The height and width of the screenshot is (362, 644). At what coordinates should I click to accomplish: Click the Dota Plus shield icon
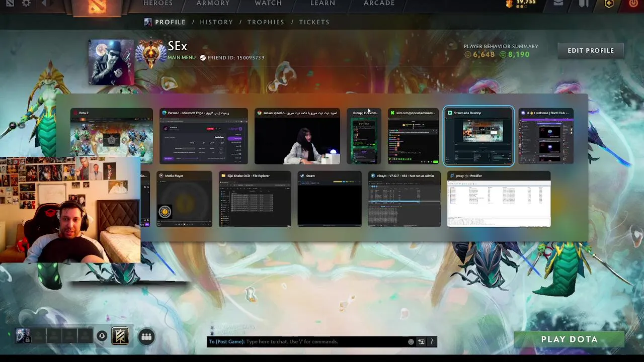[609, 3]
